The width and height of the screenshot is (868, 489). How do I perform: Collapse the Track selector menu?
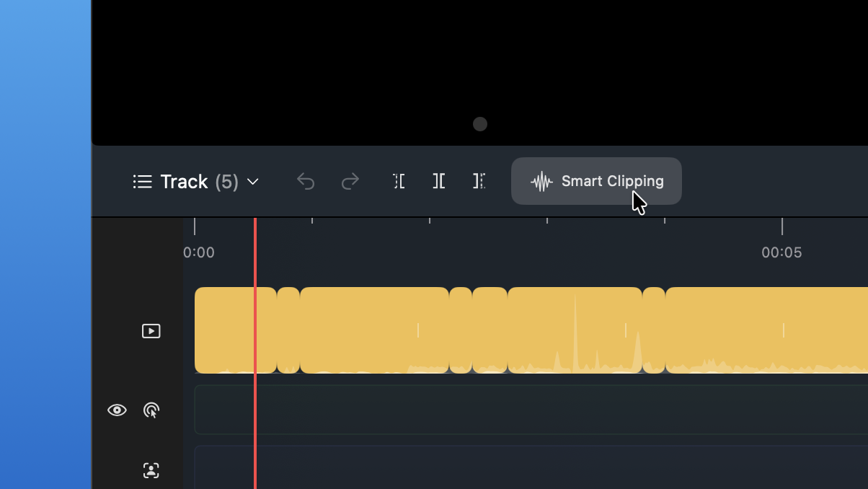252,182
